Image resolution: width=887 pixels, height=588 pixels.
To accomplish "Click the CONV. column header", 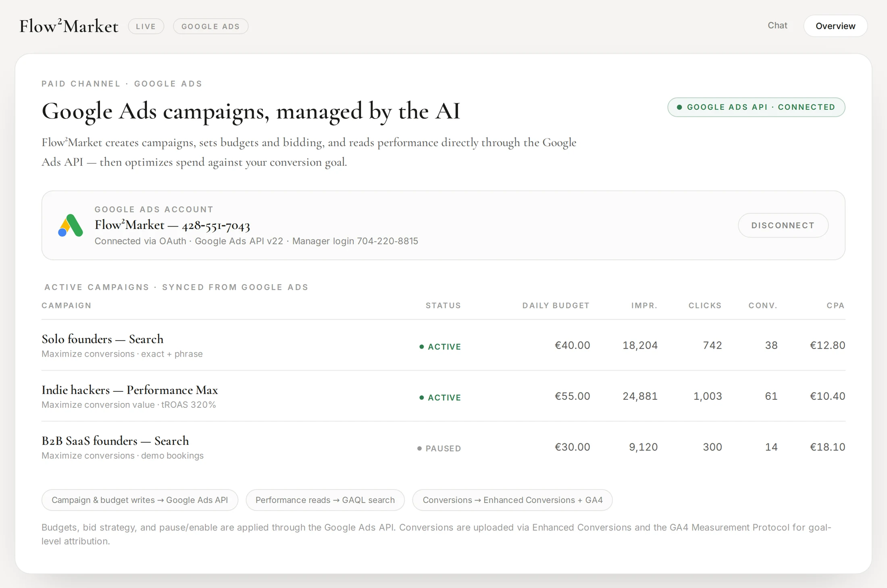I will 763,305.
